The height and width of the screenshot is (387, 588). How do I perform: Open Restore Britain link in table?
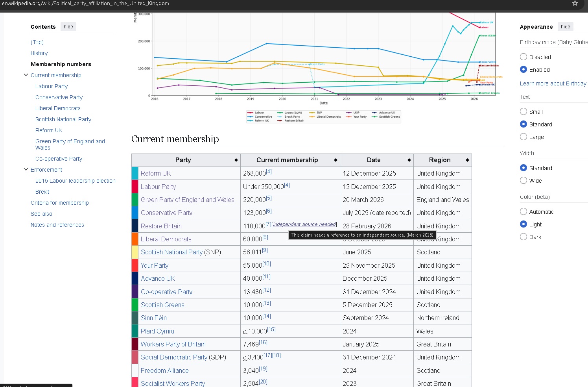[x=161, y=226]
